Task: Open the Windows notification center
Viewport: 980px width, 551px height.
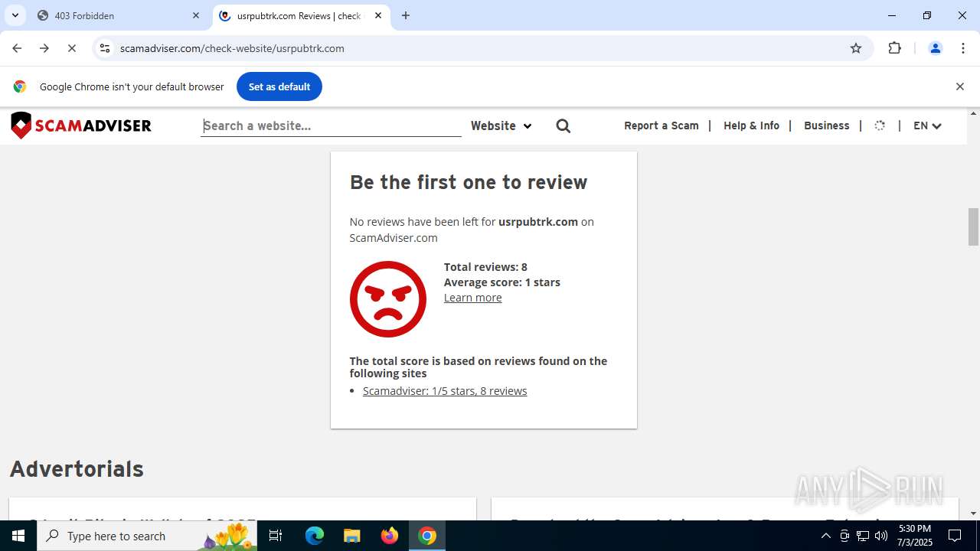Action: coord(955,536)
